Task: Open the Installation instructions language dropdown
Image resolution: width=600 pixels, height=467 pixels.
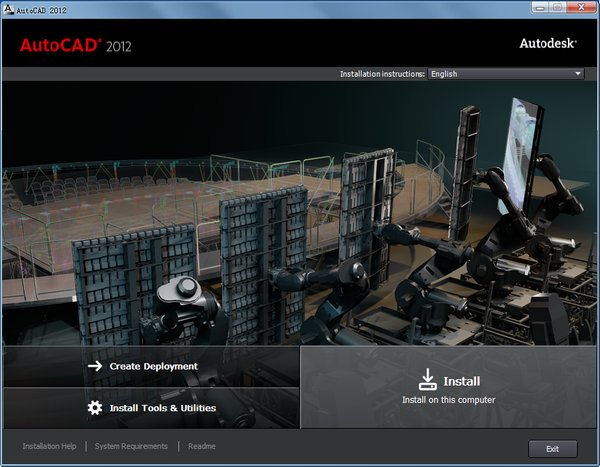Action: [506, 74]
